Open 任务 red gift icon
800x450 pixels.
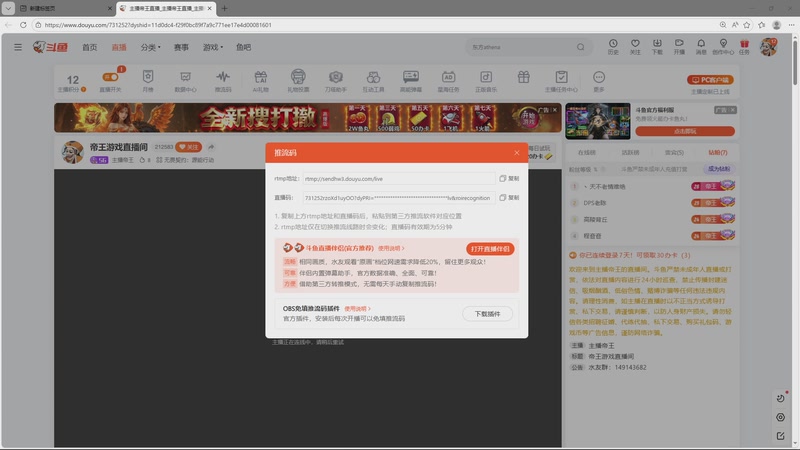click(744, 47)
